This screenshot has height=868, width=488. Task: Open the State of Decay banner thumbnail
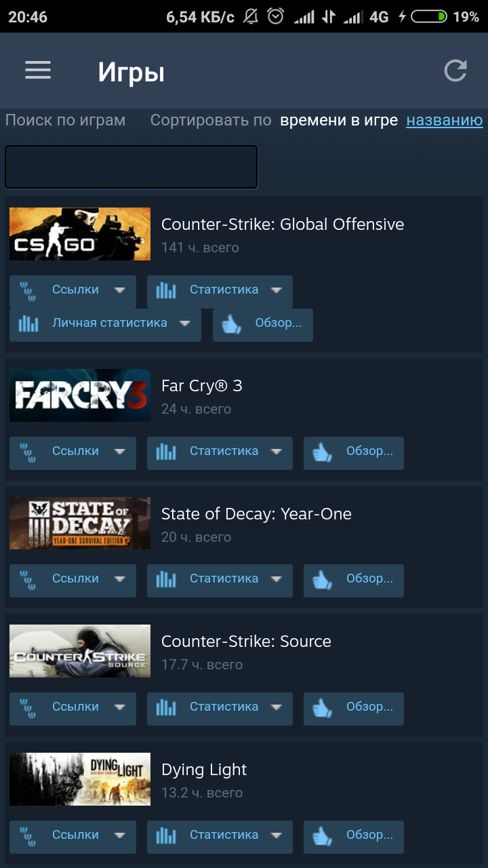(x=80, y=523)
